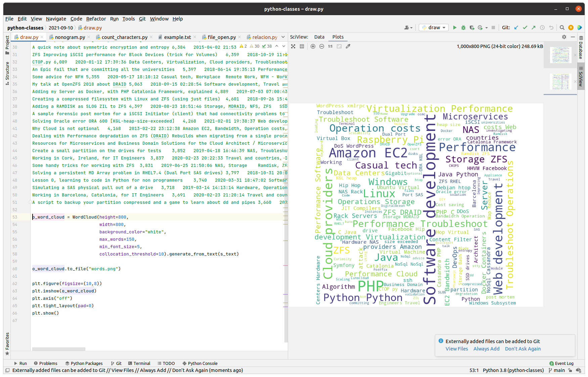Open the Navigate menu

pyautogui.click(x=56, y=19)
